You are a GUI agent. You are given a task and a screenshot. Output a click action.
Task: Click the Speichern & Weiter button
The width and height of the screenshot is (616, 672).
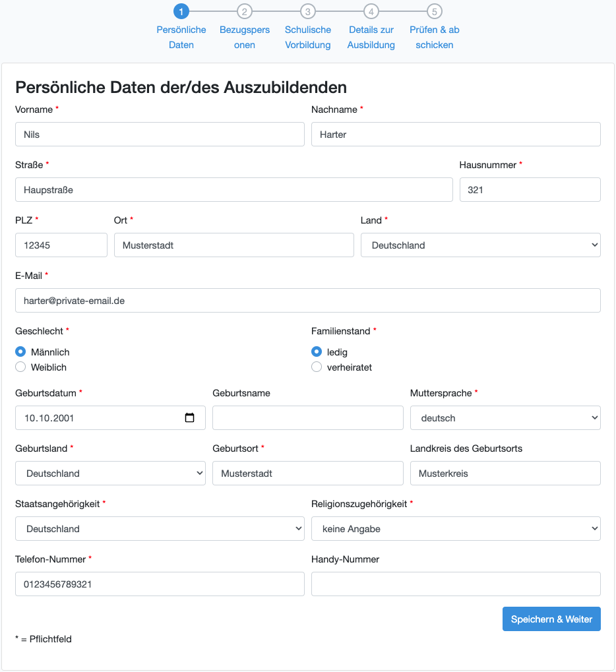[x=551, y=619]
